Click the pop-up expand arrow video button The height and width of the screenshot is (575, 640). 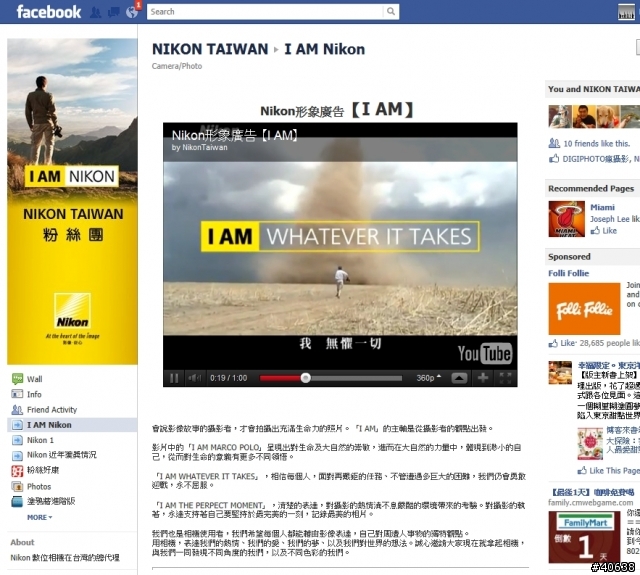point(459,378)
